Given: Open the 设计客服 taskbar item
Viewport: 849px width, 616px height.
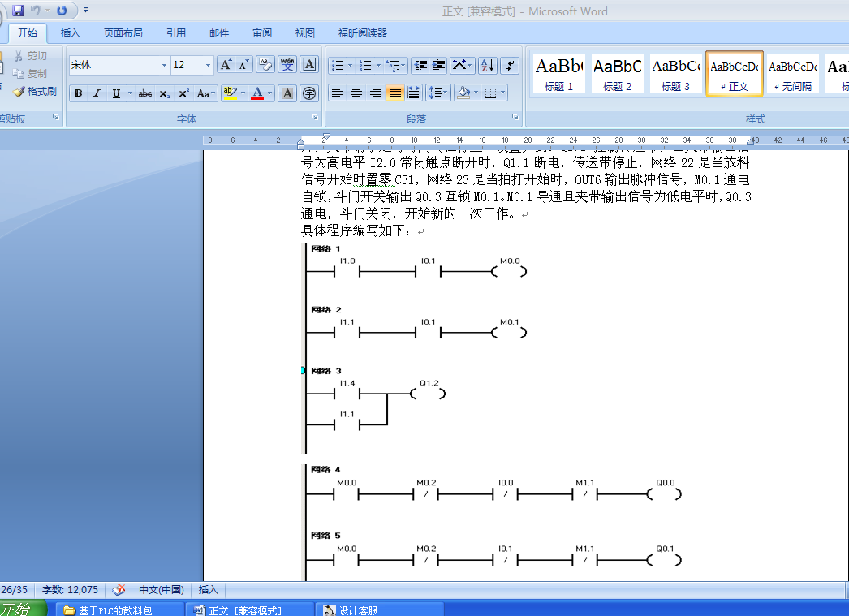Looking at the screenshot, I should pos(380,610).
